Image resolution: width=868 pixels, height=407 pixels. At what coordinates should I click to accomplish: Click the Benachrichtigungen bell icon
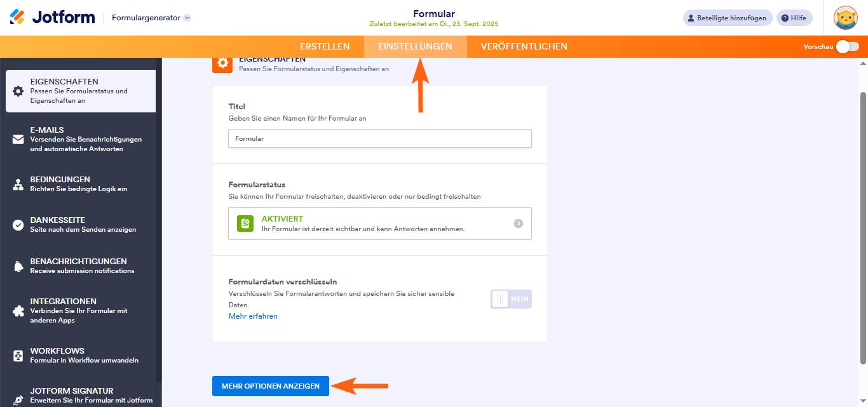[18, 266]
